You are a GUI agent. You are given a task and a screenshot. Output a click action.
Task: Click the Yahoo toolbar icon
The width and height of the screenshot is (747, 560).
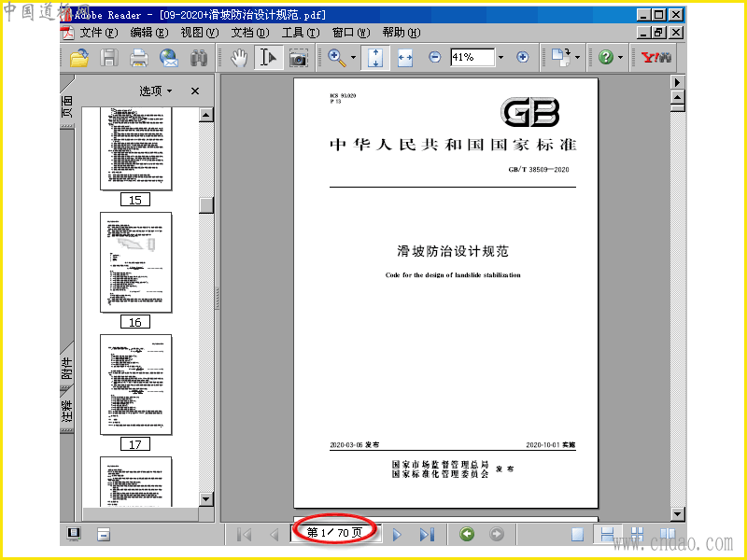[656, 58]
